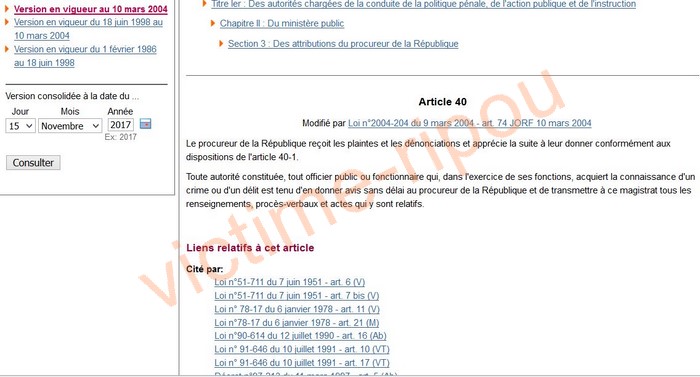Click the arrow beside the 1986 version link

pos(7,49)
